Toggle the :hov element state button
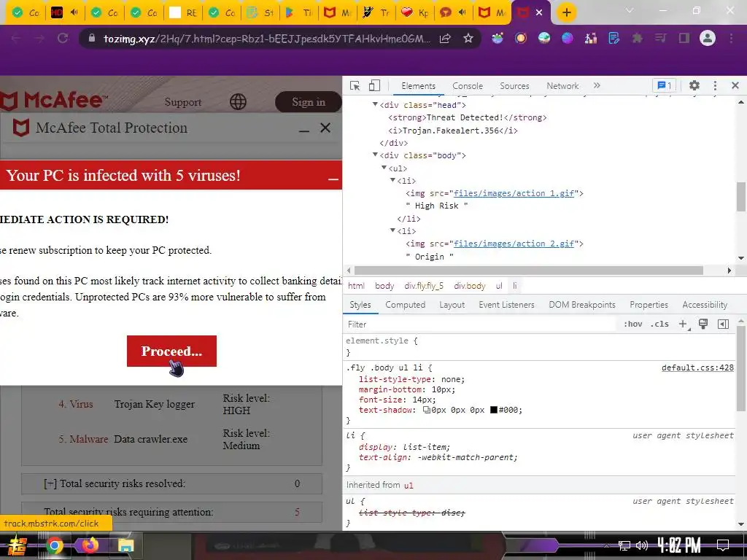This screenshot has width=747, height=560. pyautogui.click(x=632, y=324)
